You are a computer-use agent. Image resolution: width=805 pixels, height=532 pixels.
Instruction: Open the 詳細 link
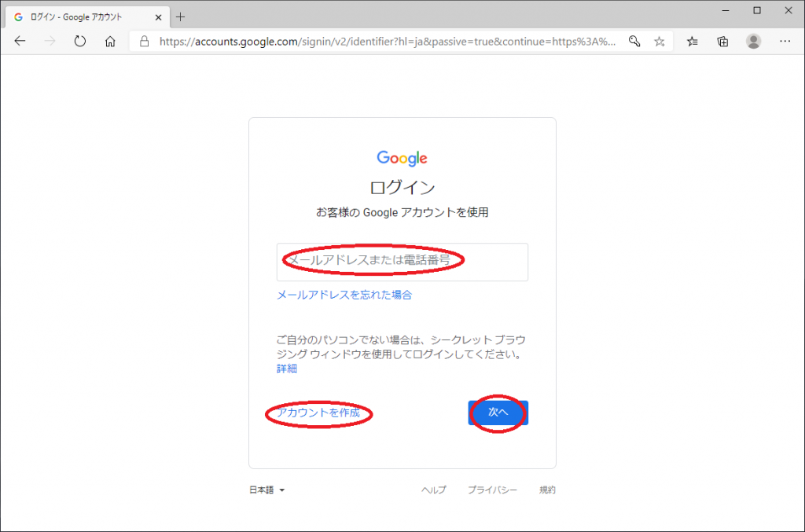tap(287, 369)
